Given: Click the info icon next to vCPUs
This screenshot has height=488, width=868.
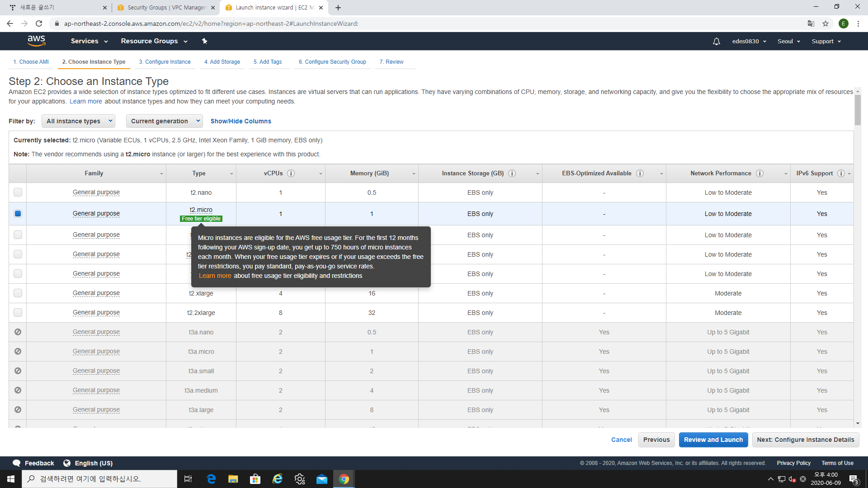Looking at the screenshot, I should tap(291, 173).
